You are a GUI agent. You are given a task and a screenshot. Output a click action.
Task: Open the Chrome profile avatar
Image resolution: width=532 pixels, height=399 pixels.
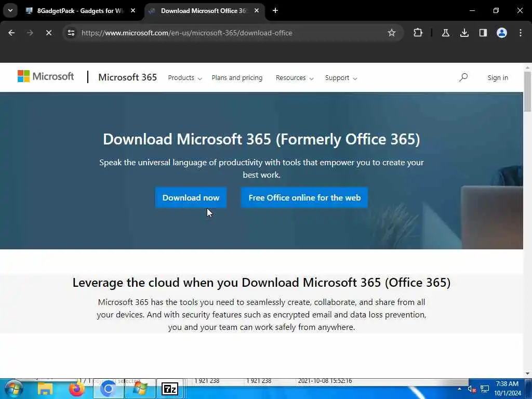(x=501, y=33)
